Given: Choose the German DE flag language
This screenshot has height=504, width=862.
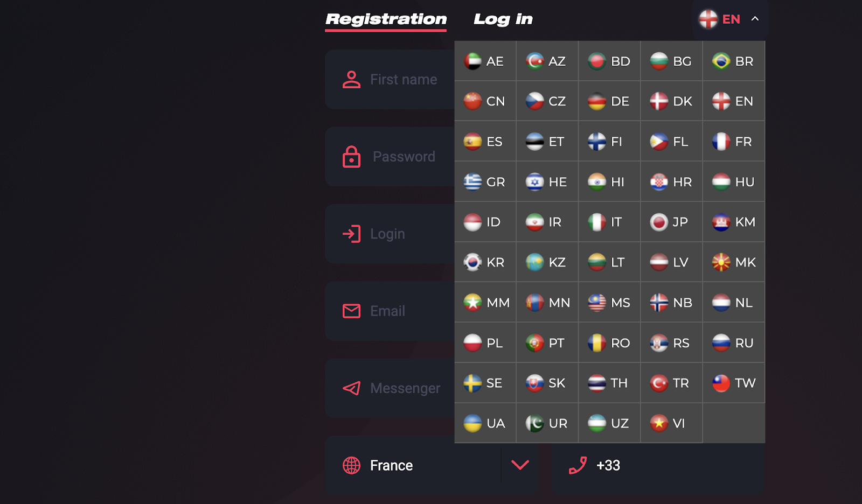Looking at the screenshot, I should pos(609,101).
